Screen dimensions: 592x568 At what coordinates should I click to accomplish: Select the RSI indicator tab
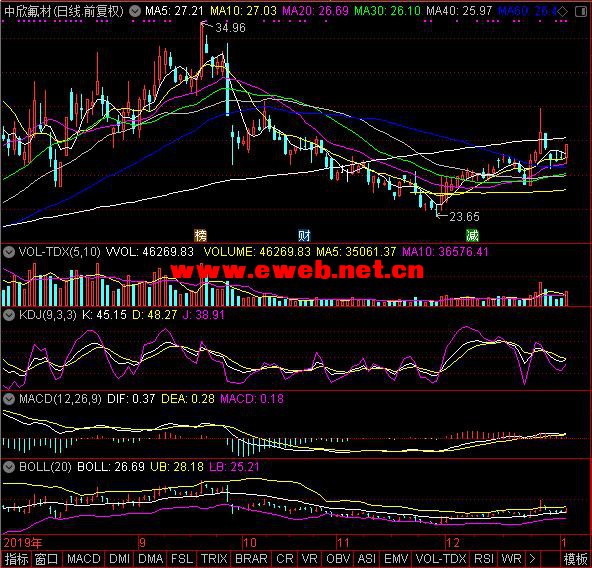tap(484, 559)
